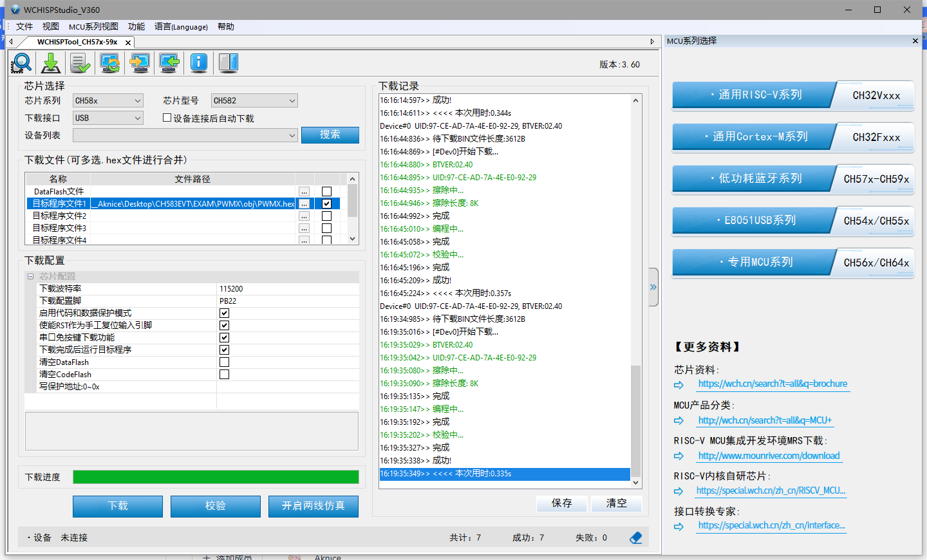
Task: Toggle 串口免按键下载功能 checkbox
Action: coord(224,338)
